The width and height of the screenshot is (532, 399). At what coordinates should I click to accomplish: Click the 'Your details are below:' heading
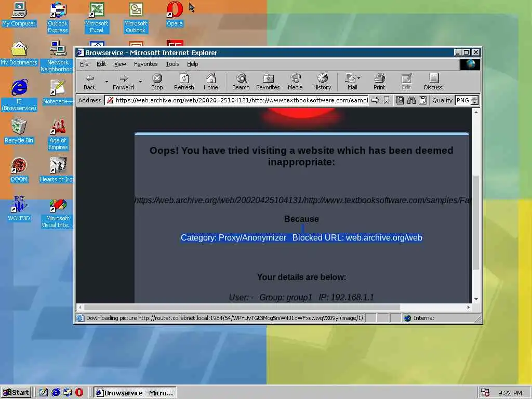[x=302, y=277]
